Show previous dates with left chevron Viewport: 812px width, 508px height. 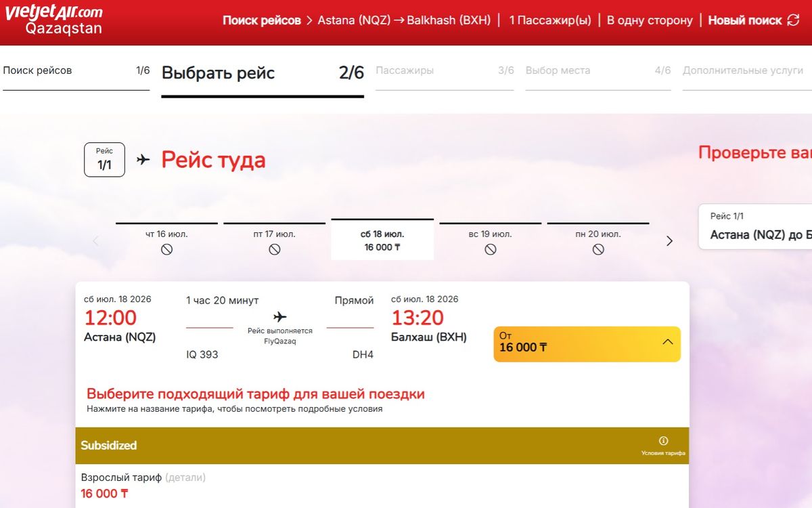click(95, 241)
